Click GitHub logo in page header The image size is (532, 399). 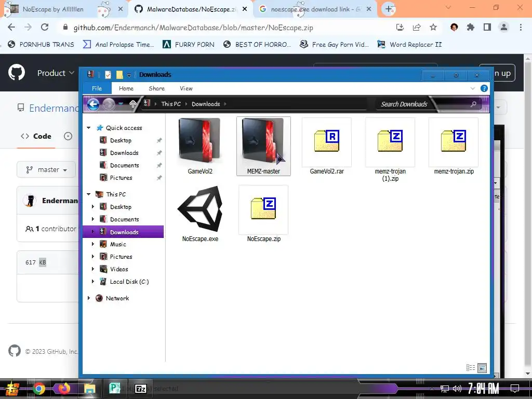coord(16,72)
